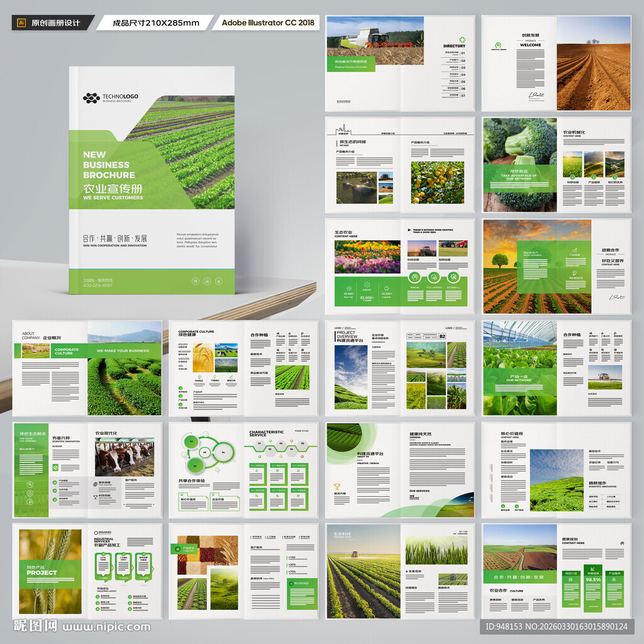The image size is (644, 644).
Task: Click the green plus icon above DIRECTORY
Action: pyautogui.click(x=462, y=40)
